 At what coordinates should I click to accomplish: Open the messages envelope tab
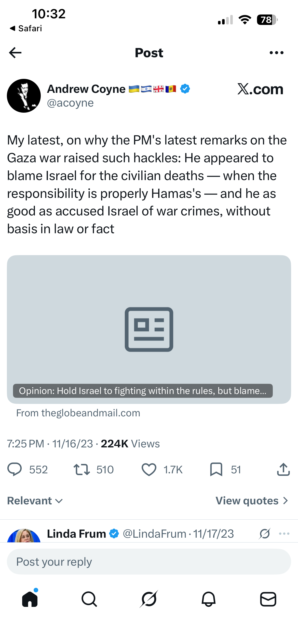coord(268,599)
